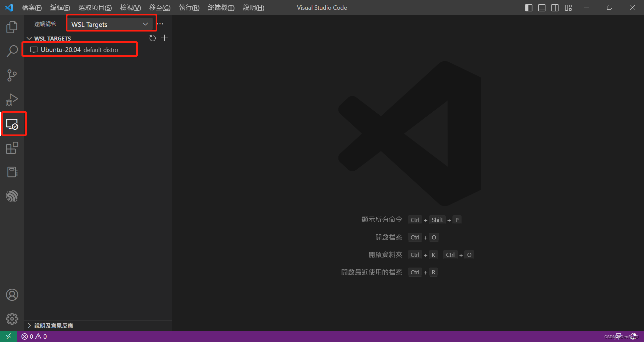The height and width of the screenshot is (342, 644).
Task: Open the 選取項目(S) menu
Action: (x=95, y=7)
